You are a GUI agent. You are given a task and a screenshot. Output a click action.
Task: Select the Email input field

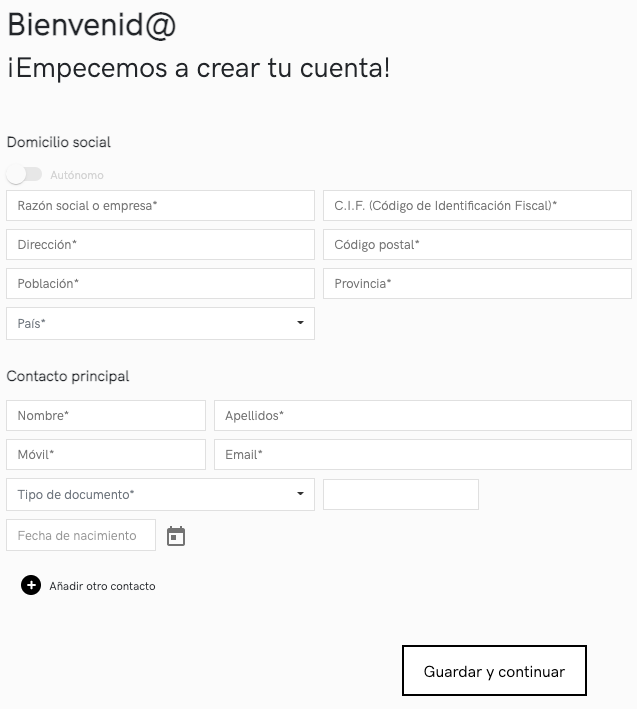click(423, 454)
